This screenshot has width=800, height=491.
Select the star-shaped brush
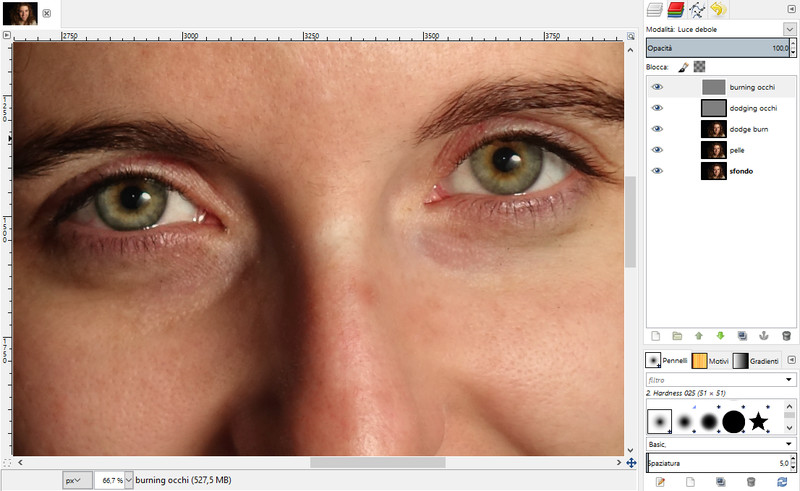tap(759, 421)
